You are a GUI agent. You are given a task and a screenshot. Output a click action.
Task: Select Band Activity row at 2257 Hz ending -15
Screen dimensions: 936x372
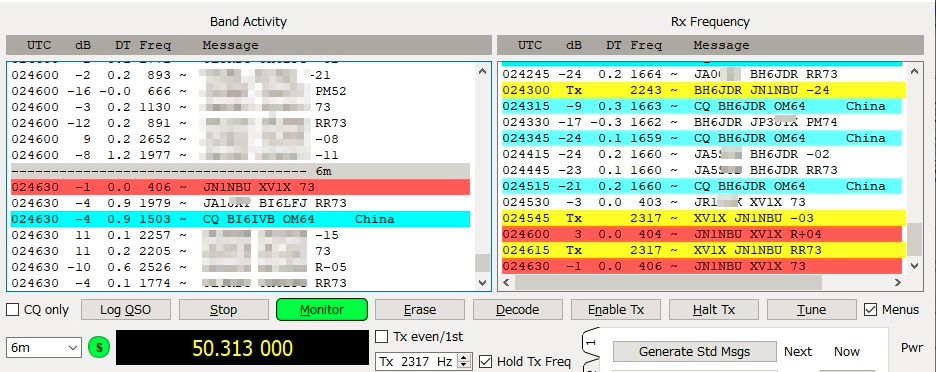[241, 235]
